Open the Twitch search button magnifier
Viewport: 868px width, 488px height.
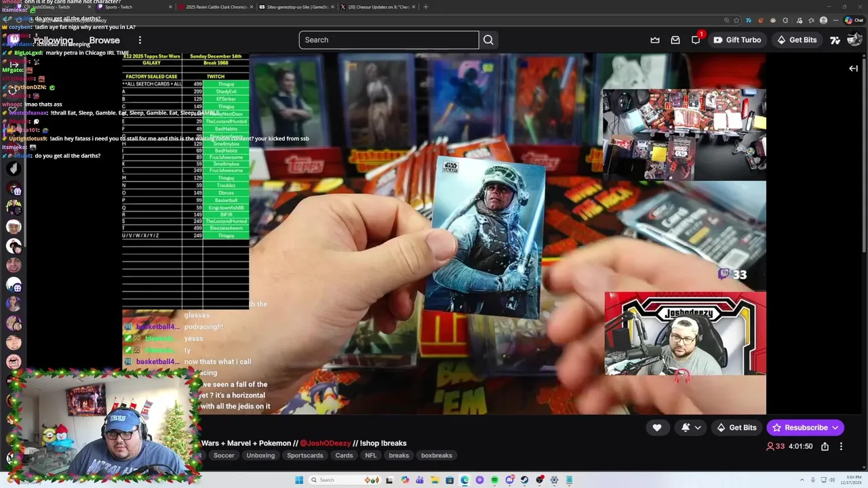coord(488,40)
